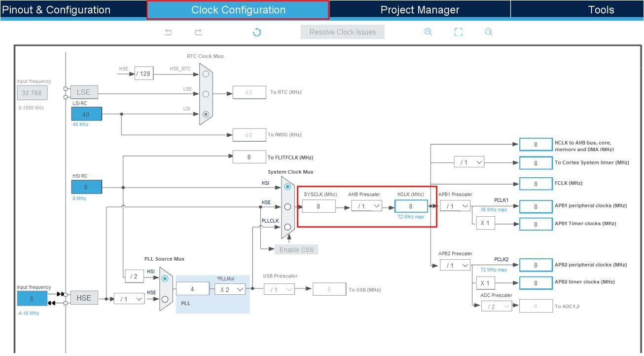Image resolution: width=644 pixels, height=356 pixels.
Task: Click the LSI RC 40 value box
Action: pos(86,114)
